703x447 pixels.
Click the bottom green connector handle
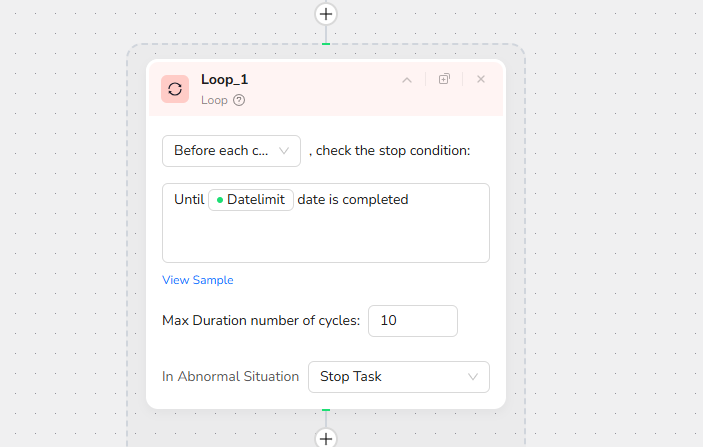[326, 410]
